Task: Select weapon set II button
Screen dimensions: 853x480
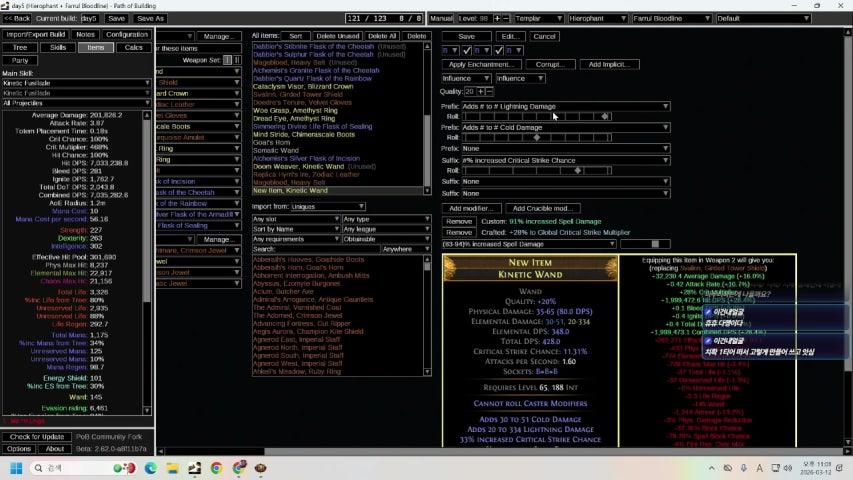Action: point(236,60)
